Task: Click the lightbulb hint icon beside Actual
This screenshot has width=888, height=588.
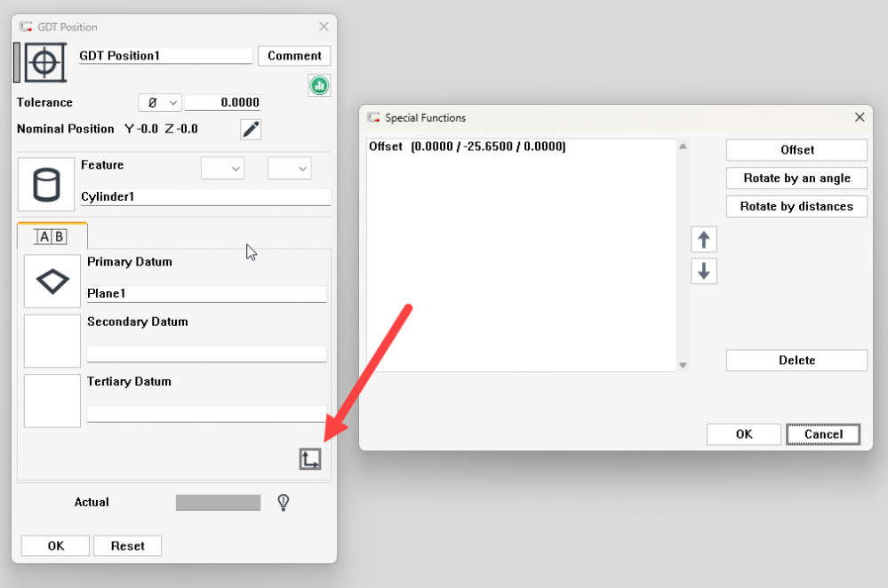Action: tap(284, 502)
